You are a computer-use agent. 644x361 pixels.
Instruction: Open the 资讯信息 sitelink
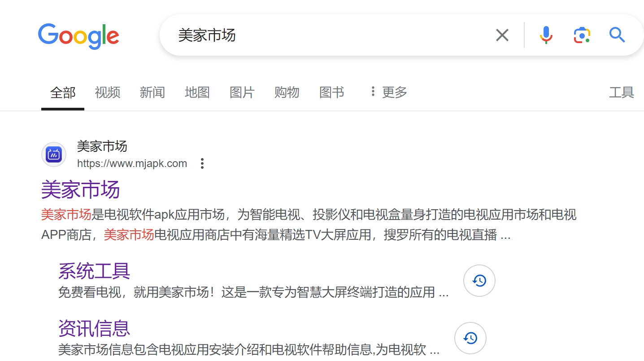point(94,329)
